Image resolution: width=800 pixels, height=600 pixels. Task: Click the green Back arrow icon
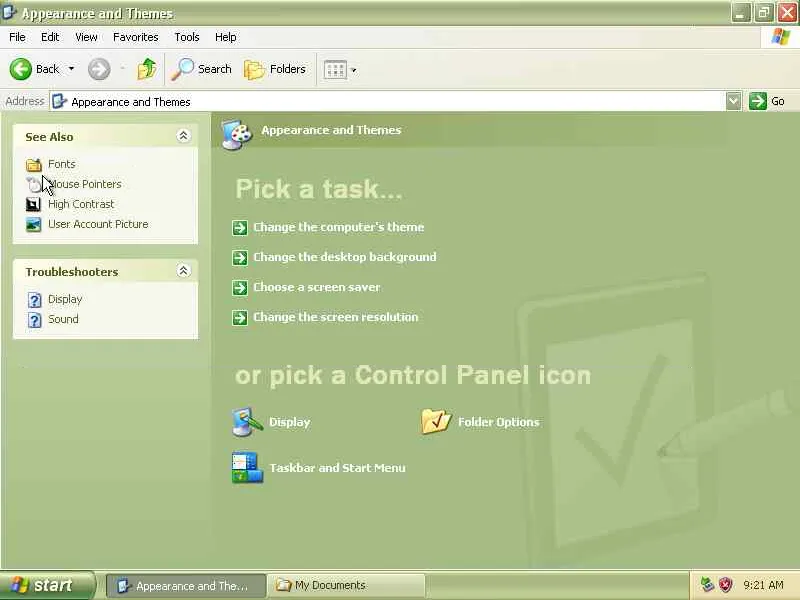click(20, 69)
